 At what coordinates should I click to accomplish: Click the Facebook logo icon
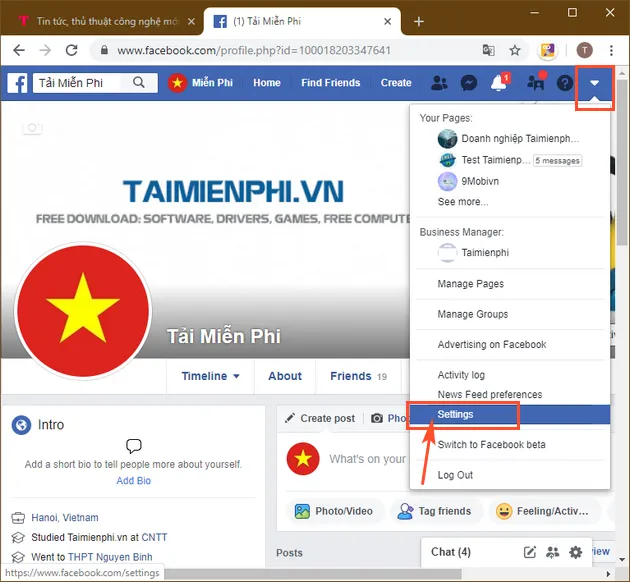pyautogui.click(x=17, y=83)
